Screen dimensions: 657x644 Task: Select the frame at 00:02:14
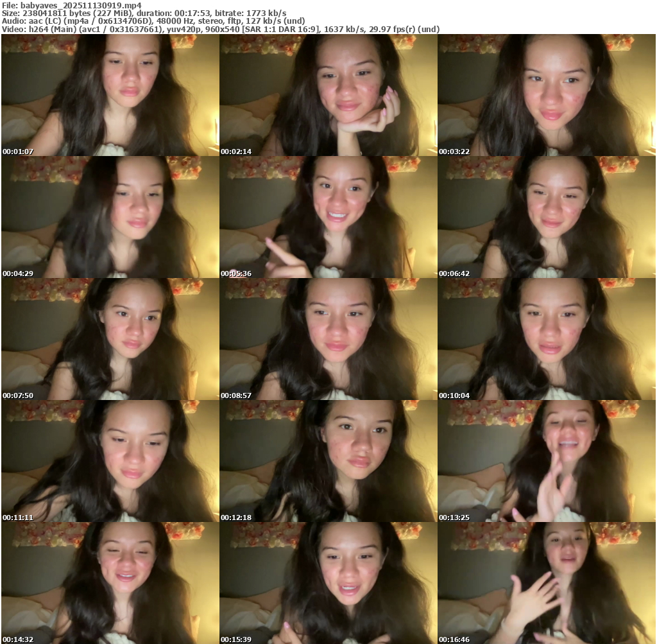[328, 95]
